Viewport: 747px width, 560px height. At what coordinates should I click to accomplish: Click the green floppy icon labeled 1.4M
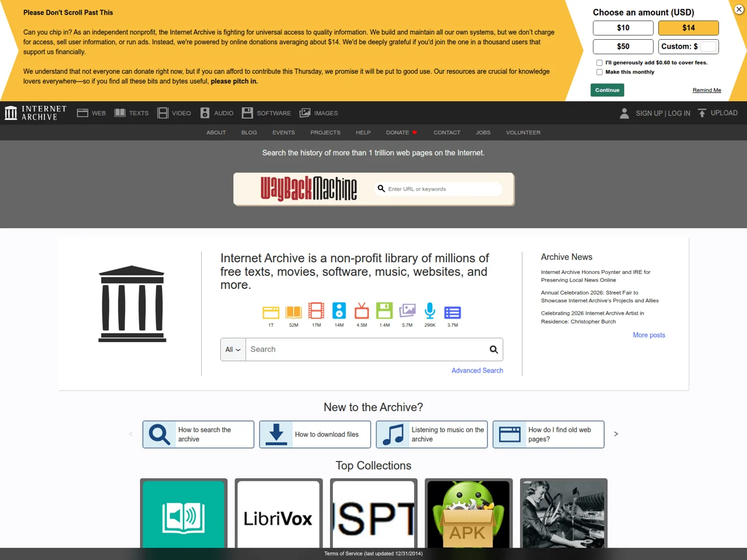click(x=384, y=311)
